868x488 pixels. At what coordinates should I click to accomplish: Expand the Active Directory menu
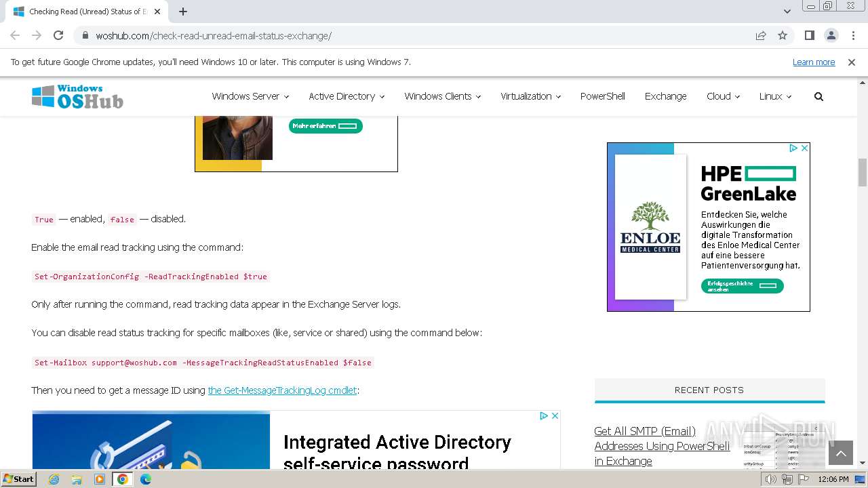(x=347, y=96)
